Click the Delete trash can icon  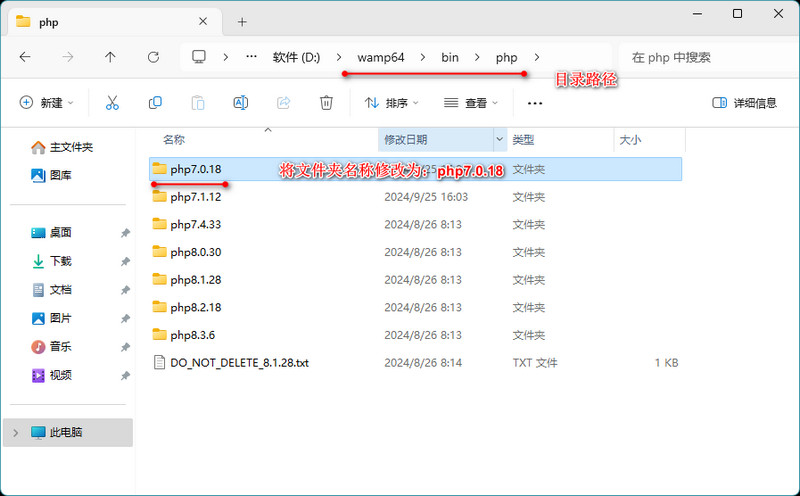coord(326,103)
